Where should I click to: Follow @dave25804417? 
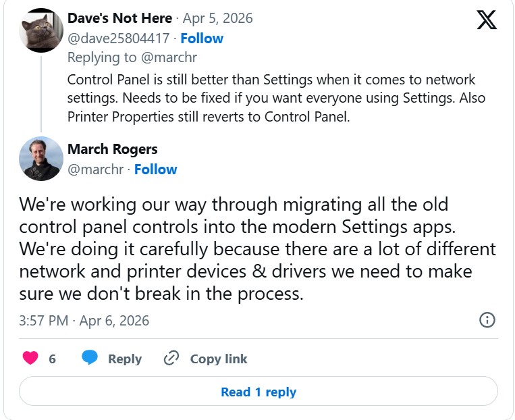pyautogui.click(x=202, y=38)
